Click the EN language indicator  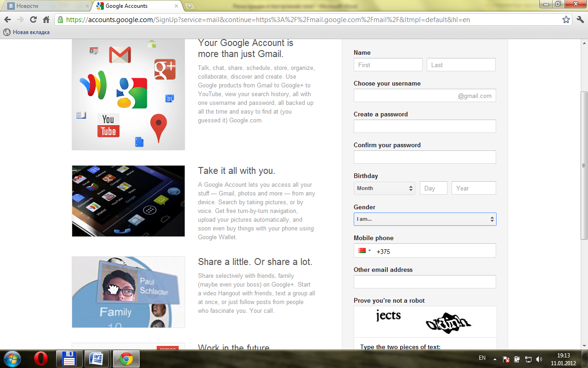point(482,358)
